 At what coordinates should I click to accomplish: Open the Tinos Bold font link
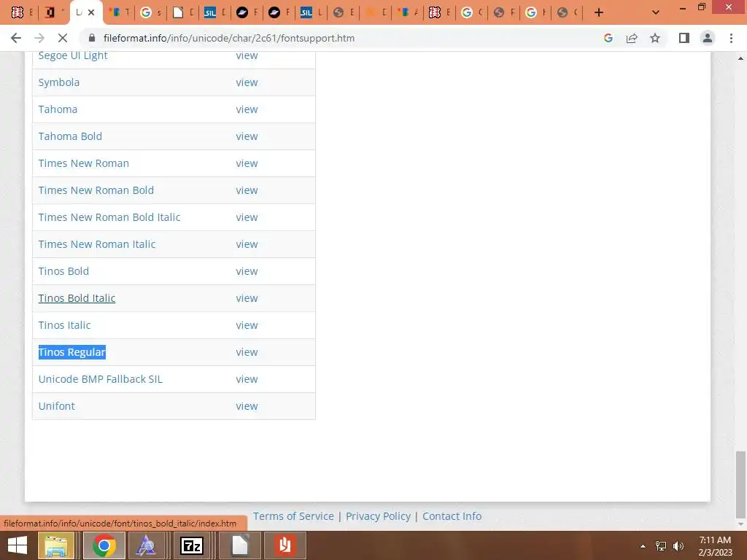click(64, 271)
